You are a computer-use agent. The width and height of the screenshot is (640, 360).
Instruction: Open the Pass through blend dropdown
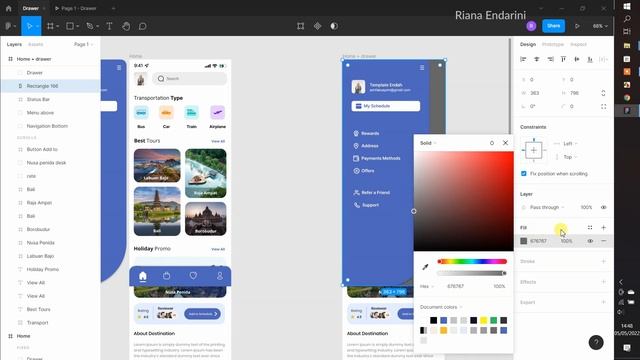547,207
